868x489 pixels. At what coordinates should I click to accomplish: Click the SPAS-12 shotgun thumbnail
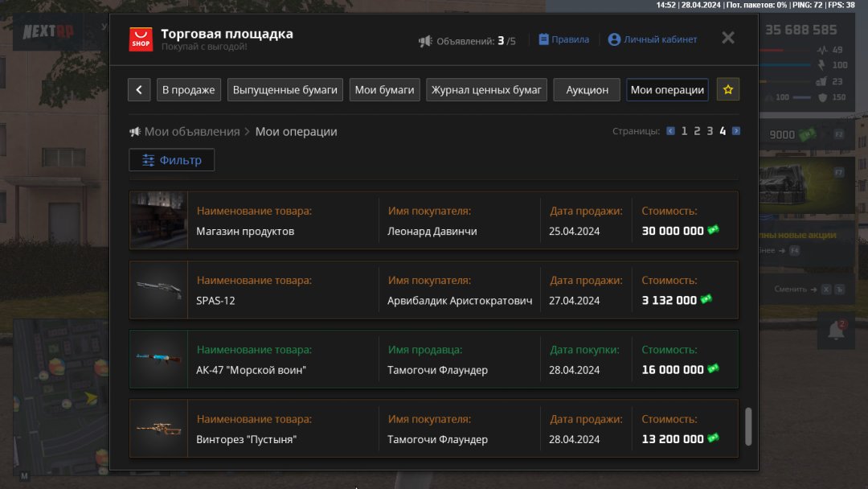click(x=159, y=290)
